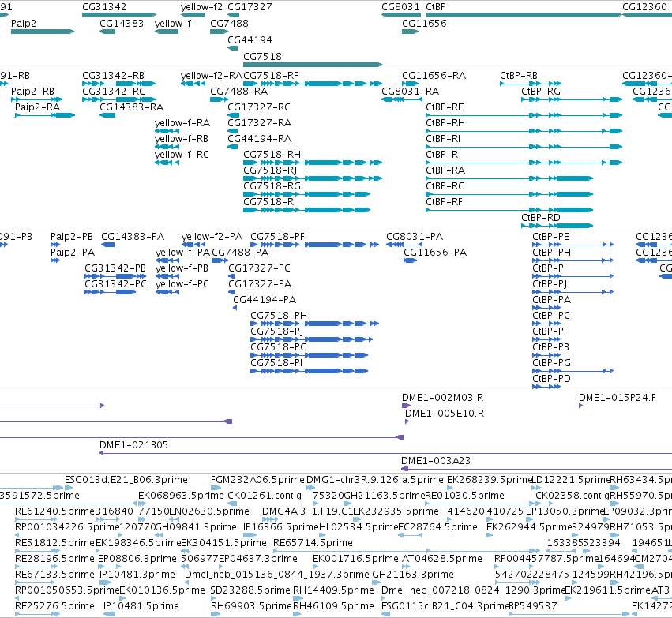Select the CG44194 gene label
The height and width of the screenshot is (618, 672).
[x=250, y=39]
